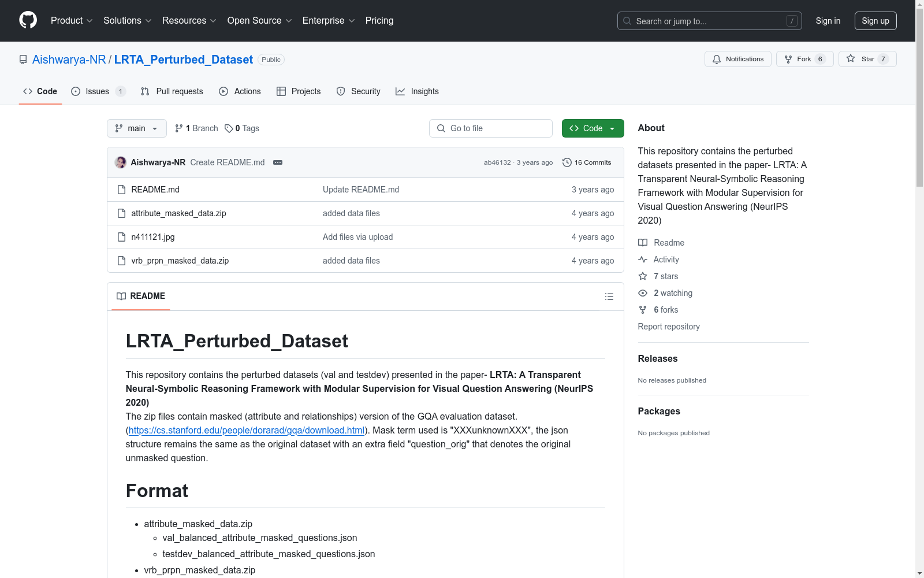This screenshot has height=578, width=924.
Task: Switch to the Code tab
Action: [x=40, y=91]
